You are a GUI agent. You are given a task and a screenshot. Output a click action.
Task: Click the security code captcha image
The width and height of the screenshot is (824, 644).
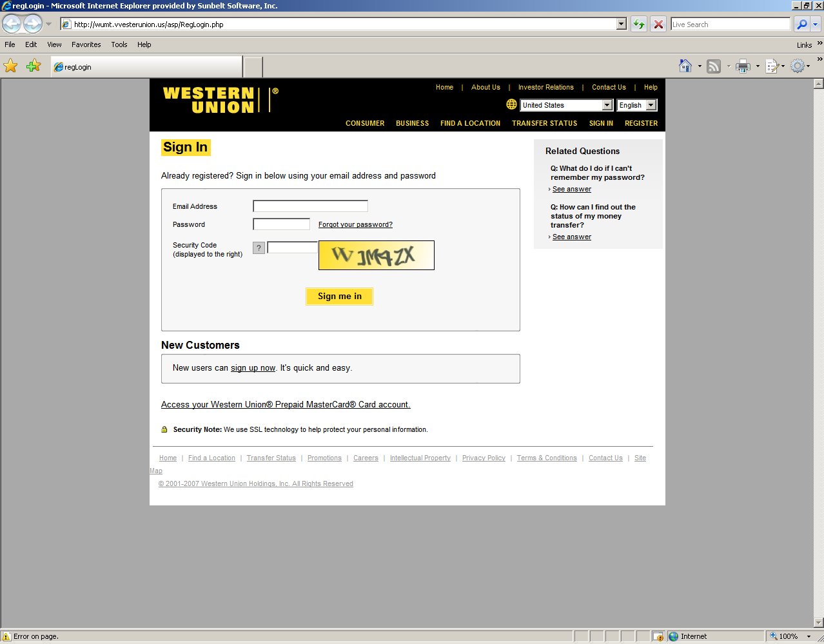[x=377, y=255]
